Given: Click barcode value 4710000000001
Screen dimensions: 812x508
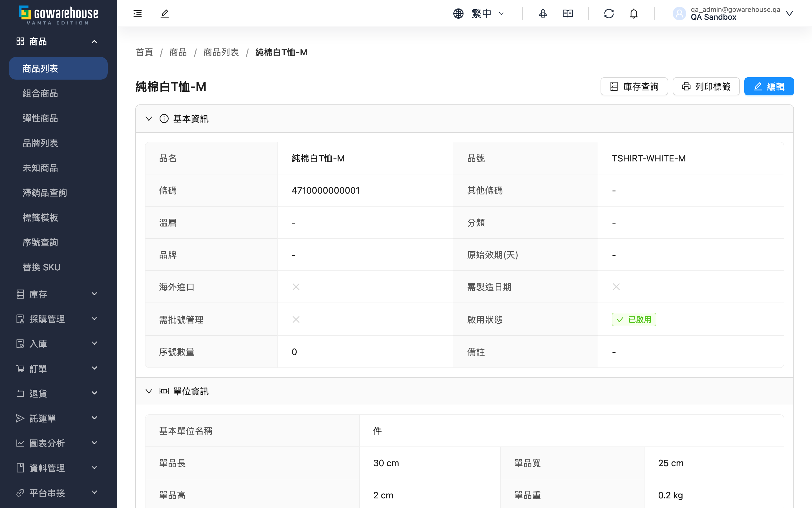Looking at the screenshot, I should point(325,190).
